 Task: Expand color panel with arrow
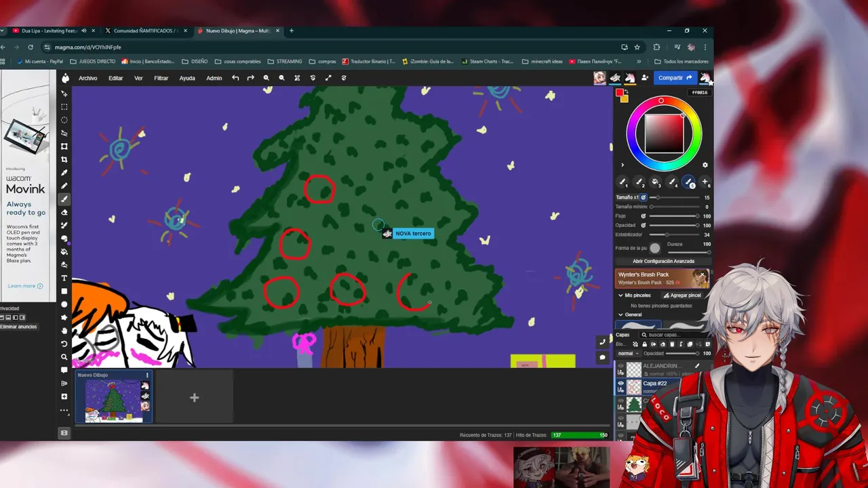coord(623,165)
